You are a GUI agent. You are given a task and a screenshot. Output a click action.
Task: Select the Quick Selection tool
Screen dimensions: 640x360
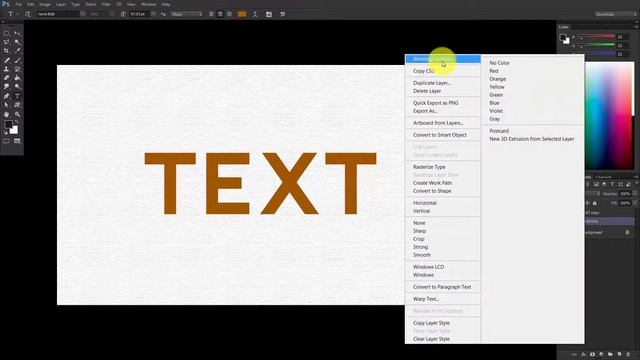tap(17, 42)
